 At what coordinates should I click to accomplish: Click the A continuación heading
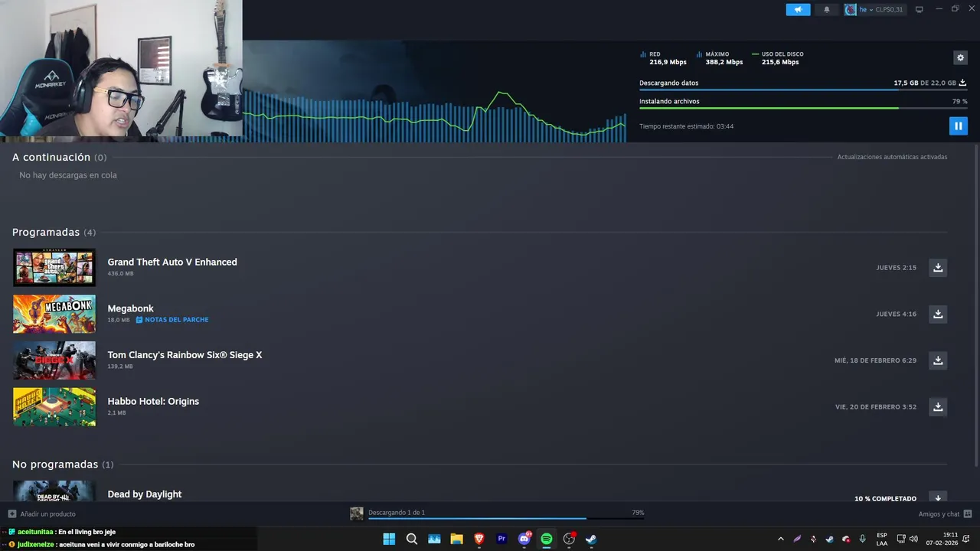pos(51,157)
